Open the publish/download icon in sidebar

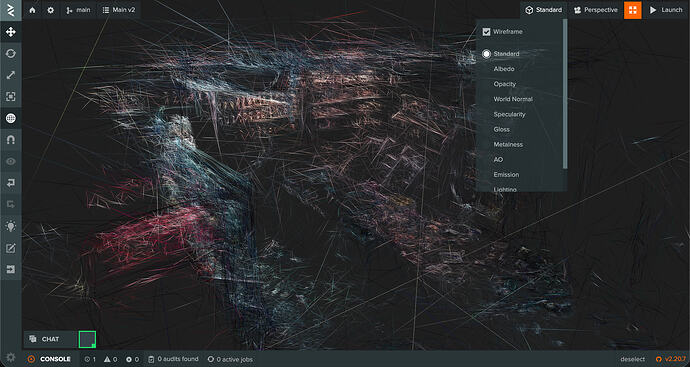pos(11,269)
